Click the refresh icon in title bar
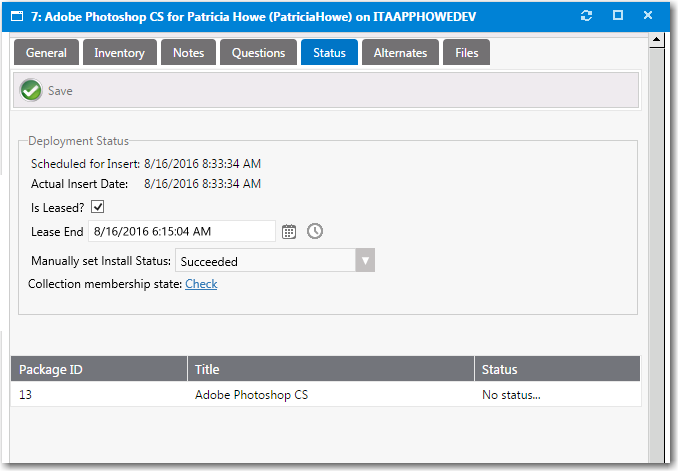 click(586, 16)
